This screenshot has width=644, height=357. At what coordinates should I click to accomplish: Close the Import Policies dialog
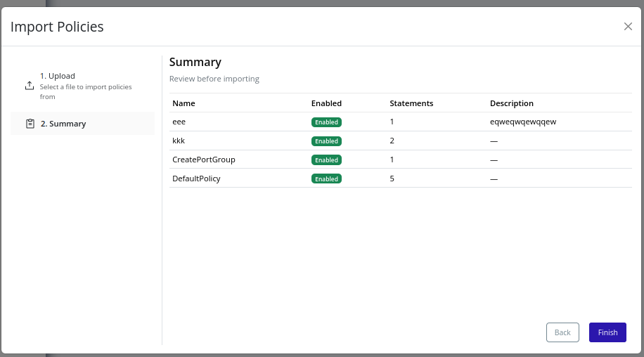628,27
